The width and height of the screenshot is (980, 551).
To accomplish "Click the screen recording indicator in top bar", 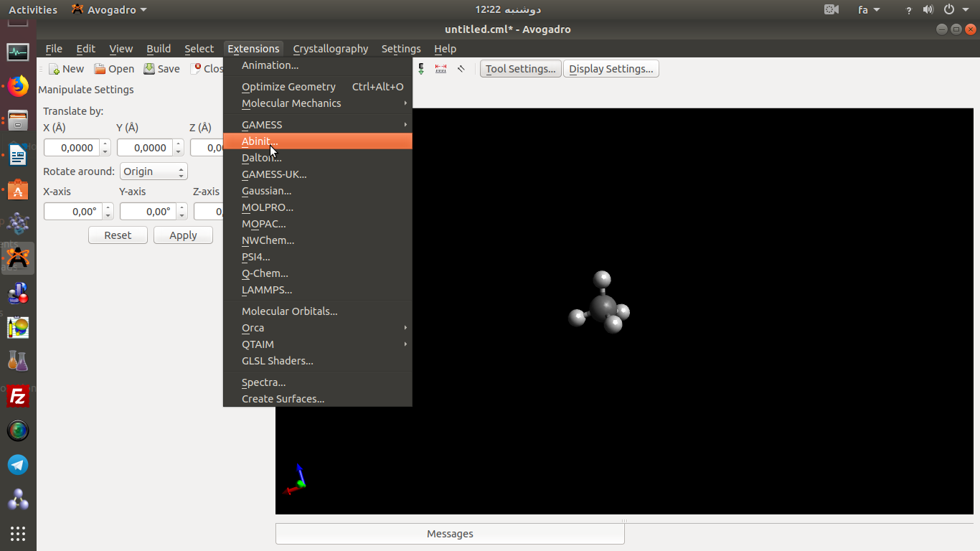I will [x=831, y=9].
